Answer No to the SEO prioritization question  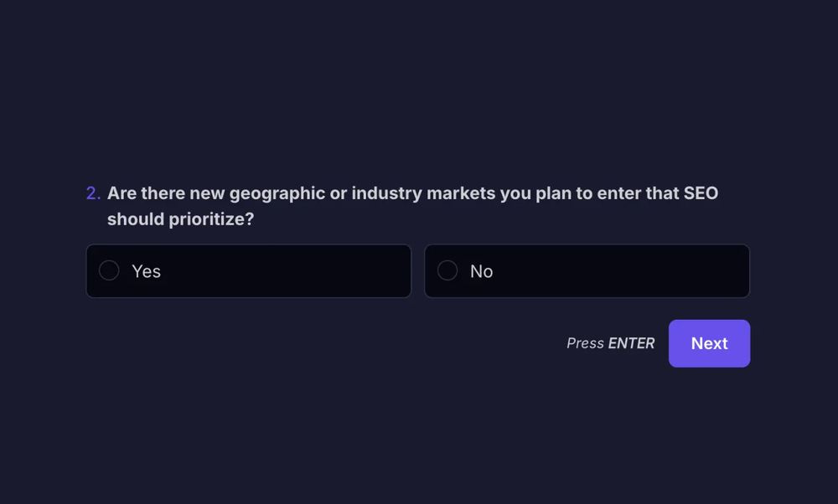[587, 270]
